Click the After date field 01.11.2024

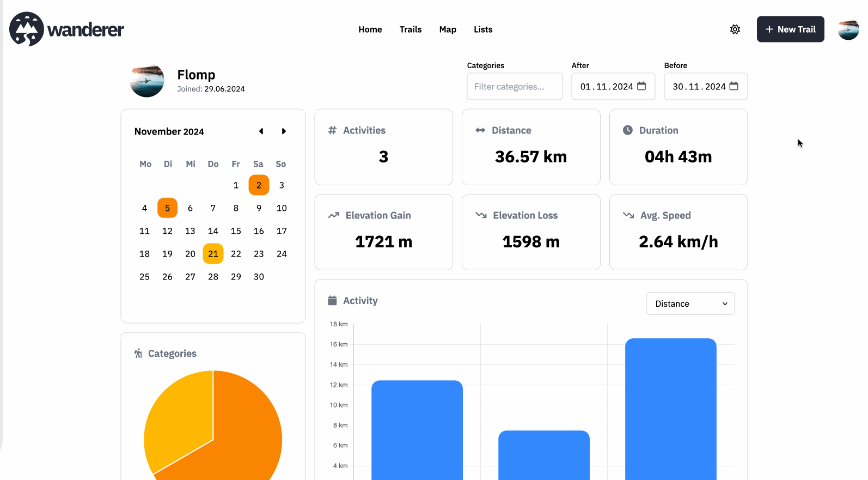coord(606,87)
